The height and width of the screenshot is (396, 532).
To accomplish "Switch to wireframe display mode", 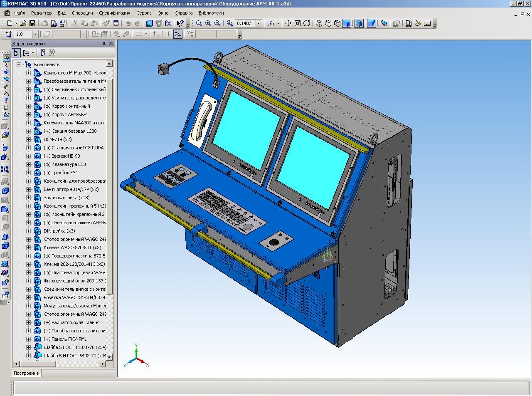I will coord(319,23).
